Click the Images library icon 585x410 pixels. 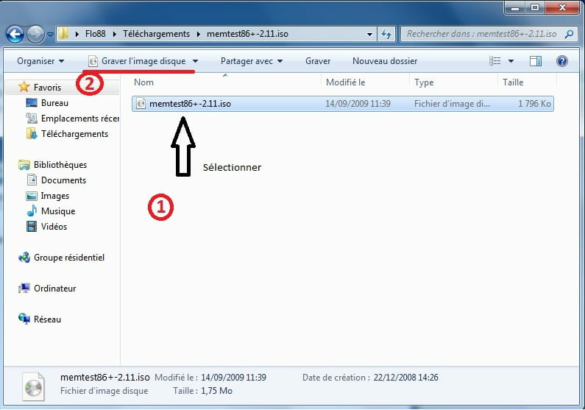(31, 195)
